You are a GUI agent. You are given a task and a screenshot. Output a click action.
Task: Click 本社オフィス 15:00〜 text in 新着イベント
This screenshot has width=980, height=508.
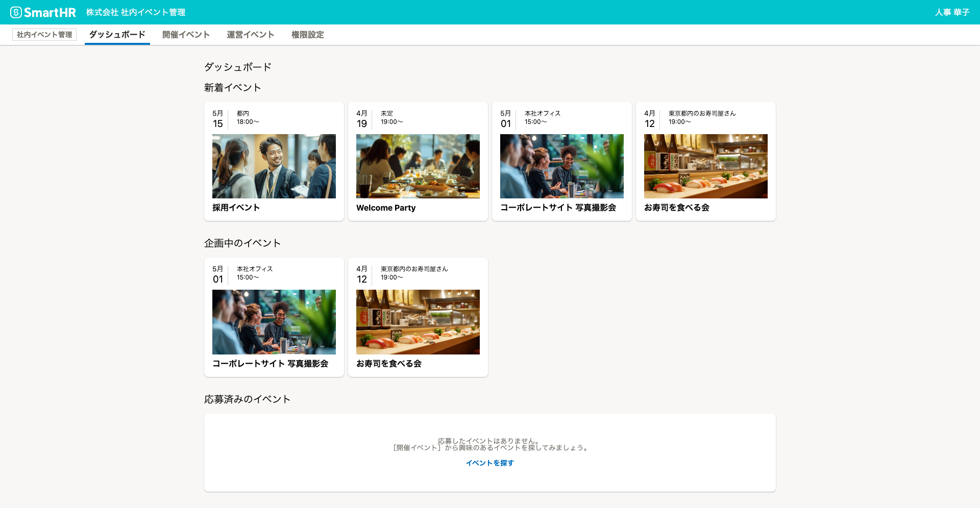pos(543,118)
